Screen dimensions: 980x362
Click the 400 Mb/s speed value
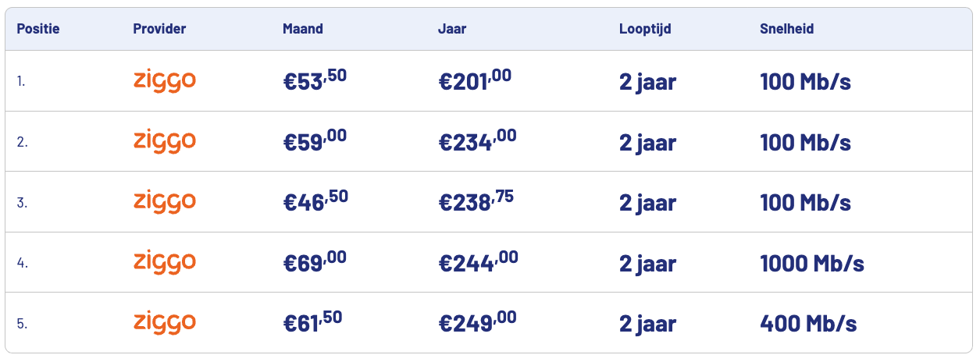[808, 323]
